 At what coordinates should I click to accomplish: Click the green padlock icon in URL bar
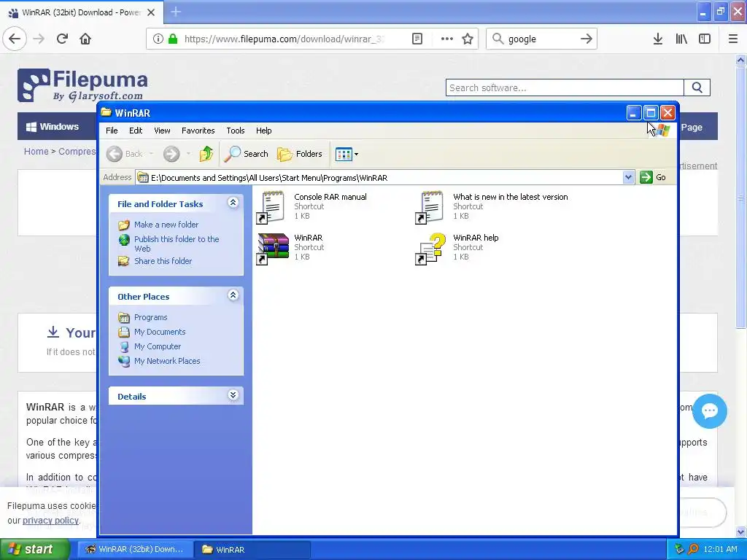pyautogui.click(x=173, y=39)
